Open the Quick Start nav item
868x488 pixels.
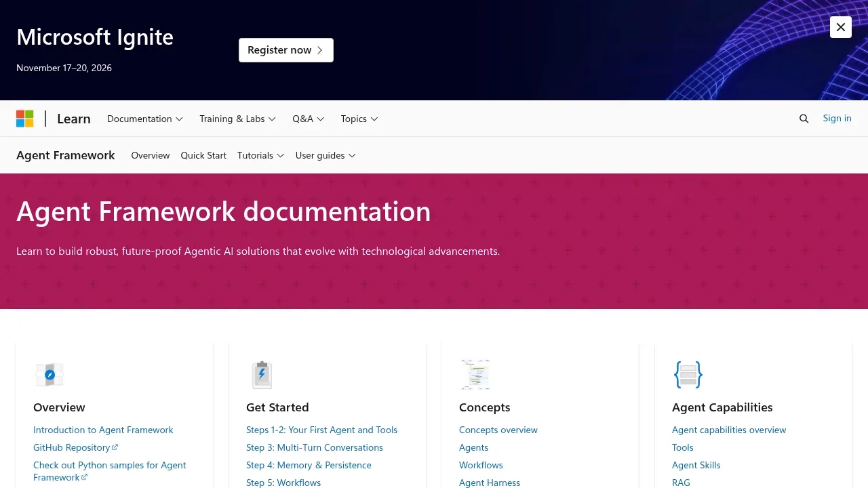[x=203, y=155]
